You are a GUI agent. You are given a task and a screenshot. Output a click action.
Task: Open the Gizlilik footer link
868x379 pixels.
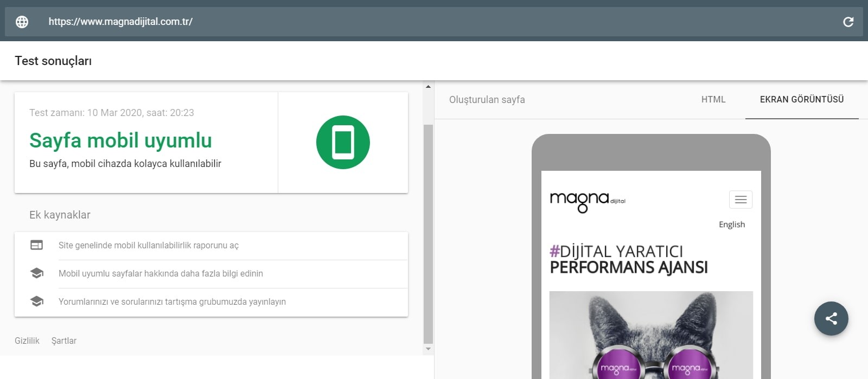coord(27,341)
